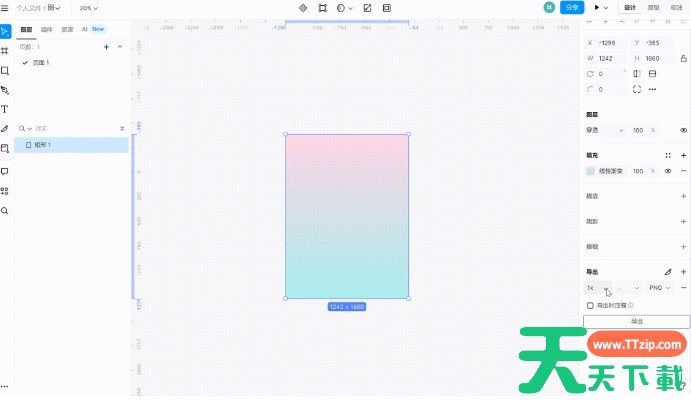This screenshot has width=691, height=400.
Task: Select the Frame tool in toolbar
Action: 5,51
